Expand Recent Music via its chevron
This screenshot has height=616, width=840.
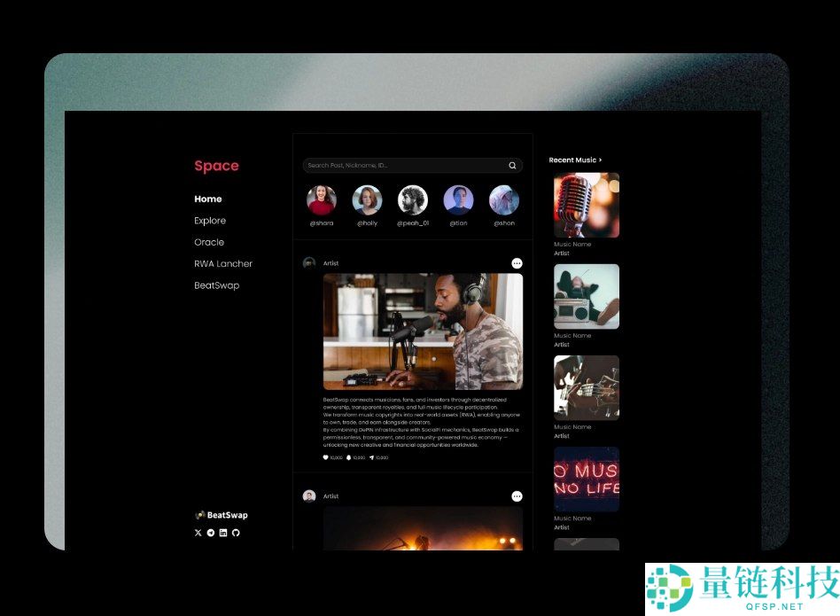tap(600, 160)
